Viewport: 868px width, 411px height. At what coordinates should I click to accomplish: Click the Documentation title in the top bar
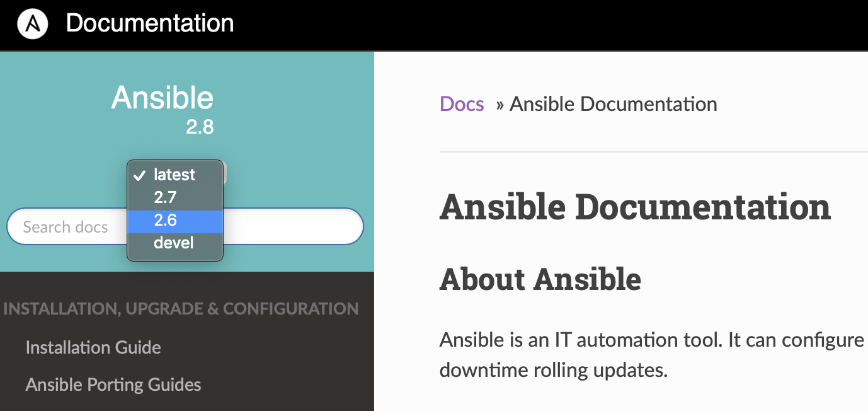coord(150,23)
